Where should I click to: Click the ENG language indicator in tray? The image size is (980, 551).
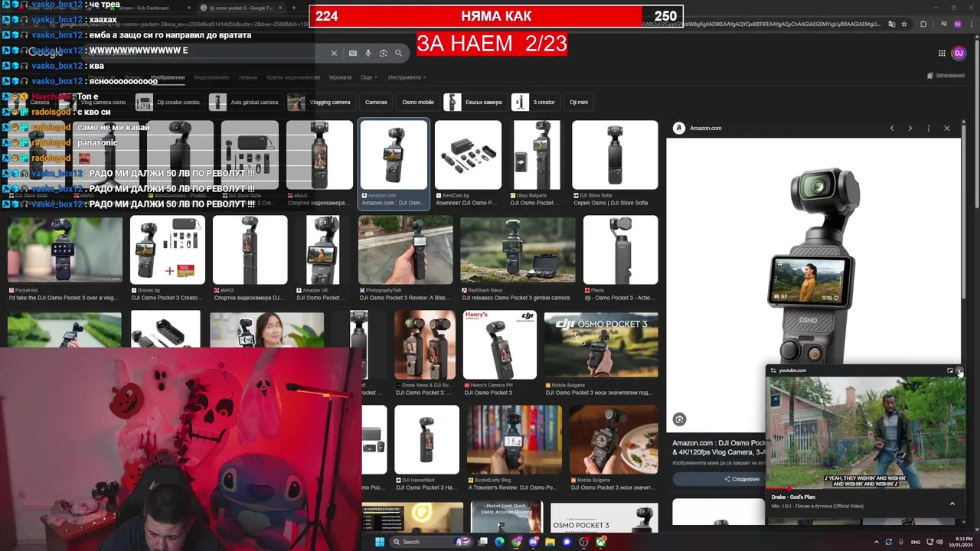[915, 542]
